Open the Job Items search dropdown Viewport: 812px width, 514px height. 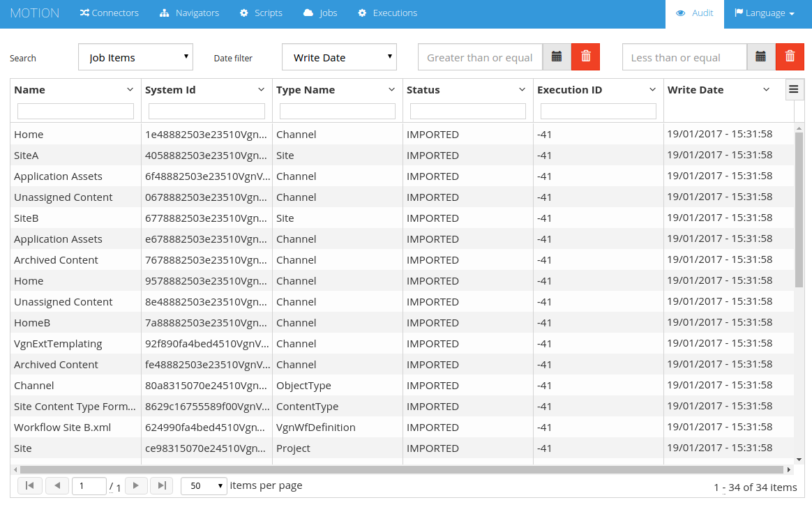(x=135, y=57)
